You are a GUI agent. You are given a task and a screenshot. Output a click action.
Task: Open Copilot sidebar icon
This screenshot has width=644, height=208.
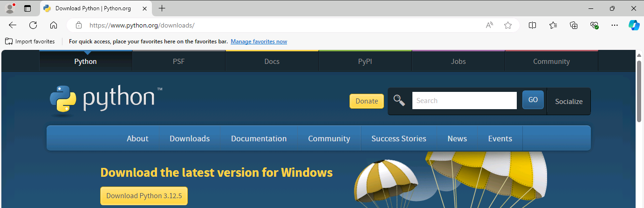click(634, 25)
